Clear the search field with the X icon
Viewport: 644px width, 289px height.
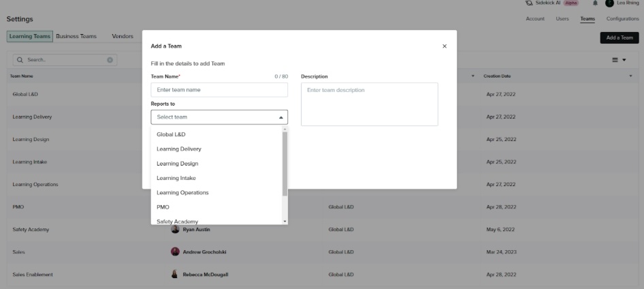tap(110, 60)
